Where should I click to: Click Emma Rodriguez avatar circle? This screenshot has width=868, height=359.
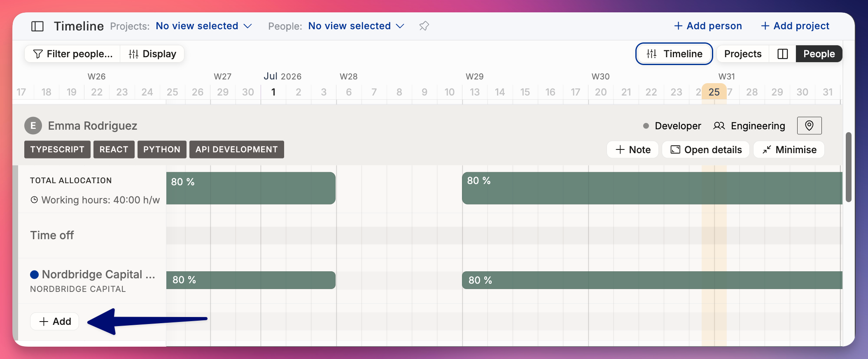pos(33,126)
